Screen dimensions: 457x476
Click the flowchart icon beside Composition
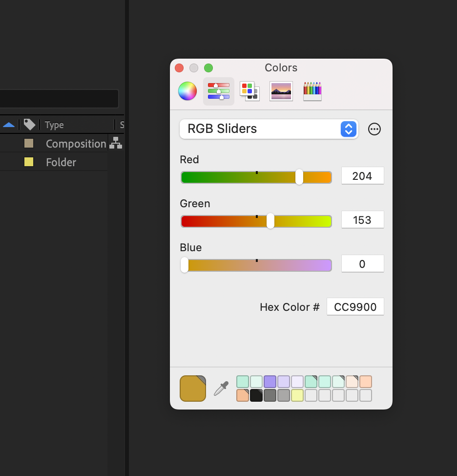coord(116,143)
